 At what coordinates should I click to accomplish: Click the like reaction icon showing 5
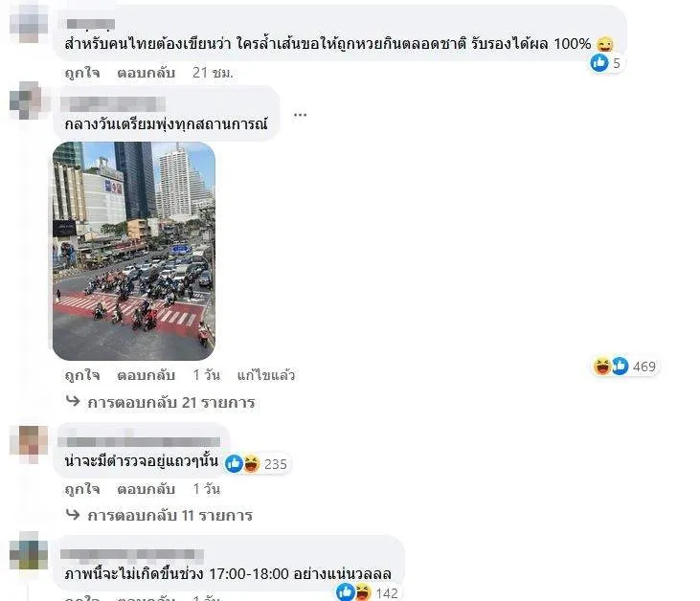coord(599,63)
